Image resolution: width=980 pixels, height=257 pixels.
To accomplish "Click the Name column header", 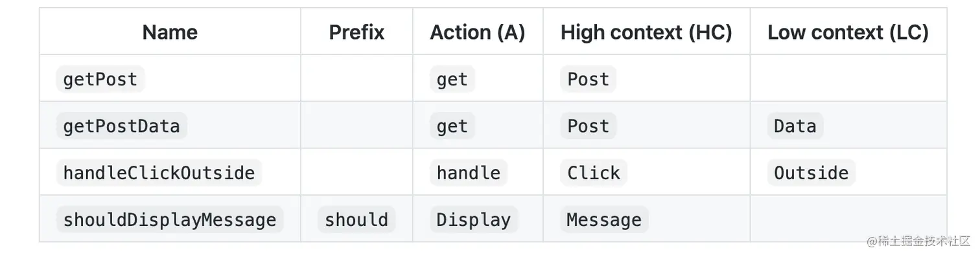I will pyautogui.click(x=170, y=32).
